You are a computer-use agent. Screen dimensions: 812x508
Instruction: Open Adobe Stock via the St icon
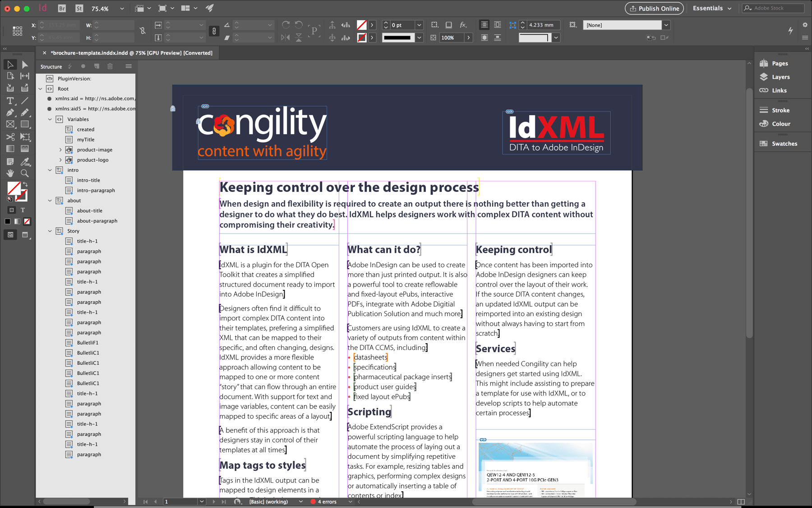(x=79, y=8)
